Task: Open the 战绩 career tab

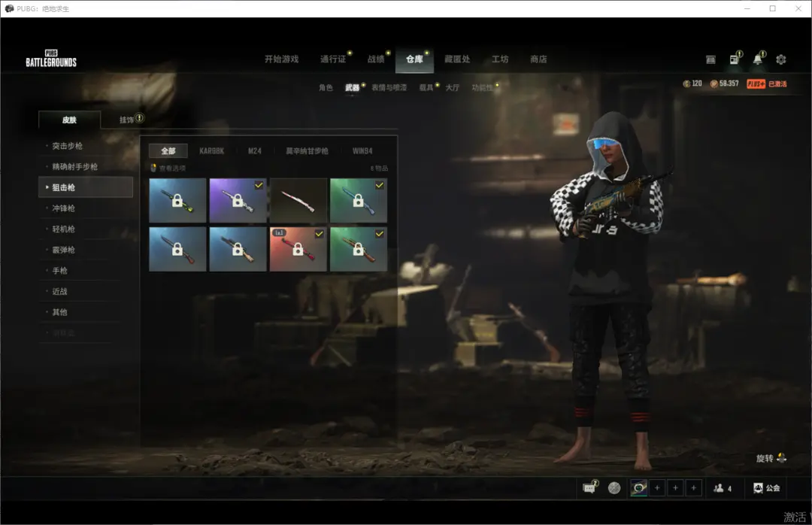Action: tap(376, 59)
